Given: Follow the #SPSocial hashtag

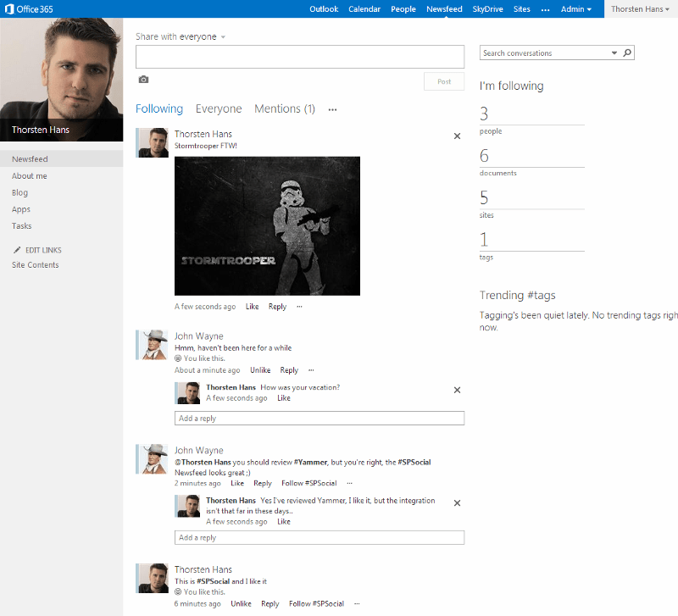Looking at the screenshot, I should [308, 483].
